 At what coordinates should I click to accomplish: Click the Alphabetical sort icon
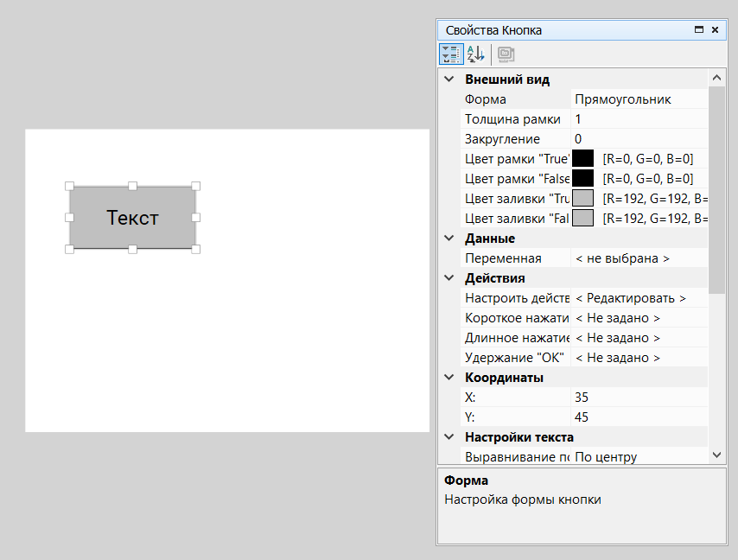click(475, 54)
